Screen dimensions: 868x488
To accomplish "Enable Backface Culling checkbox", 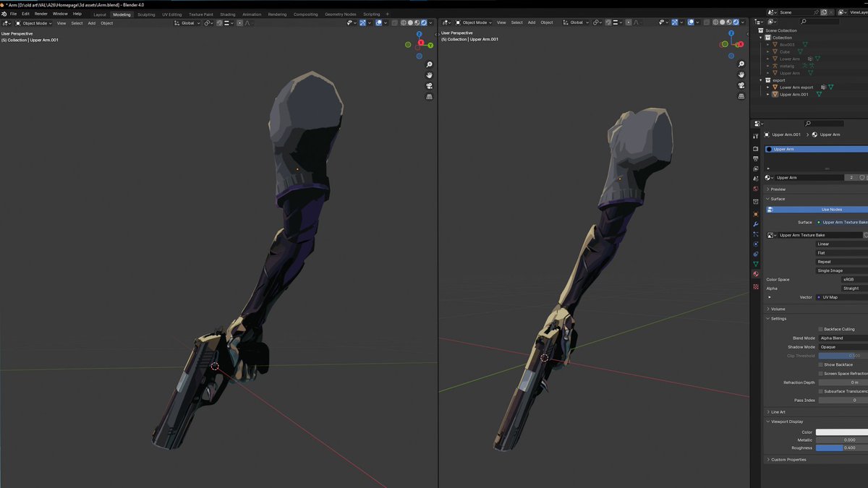I will [820, 329].
